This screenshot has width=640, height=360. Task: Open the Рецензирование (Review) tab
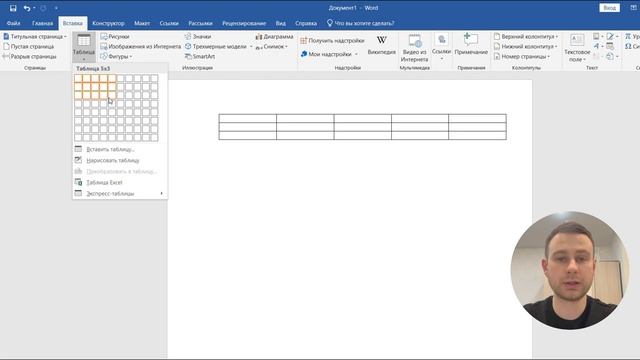244,23
